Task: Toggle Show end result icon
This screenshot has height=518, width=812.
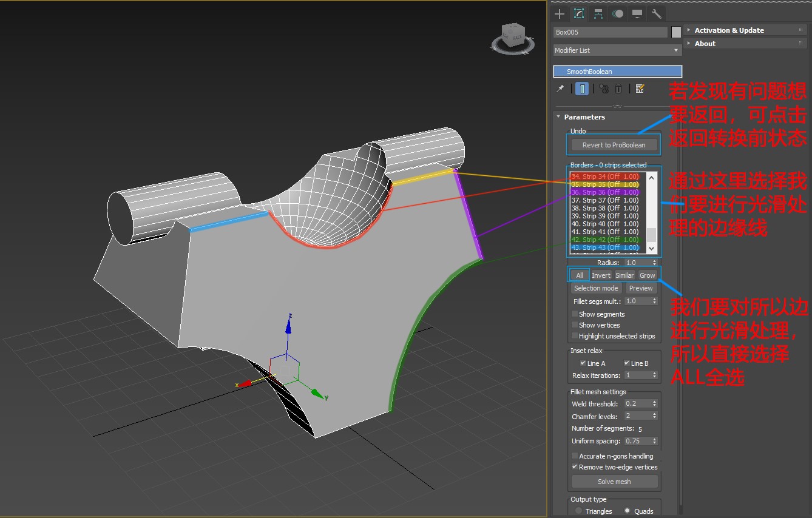Action: click(582, 89)
